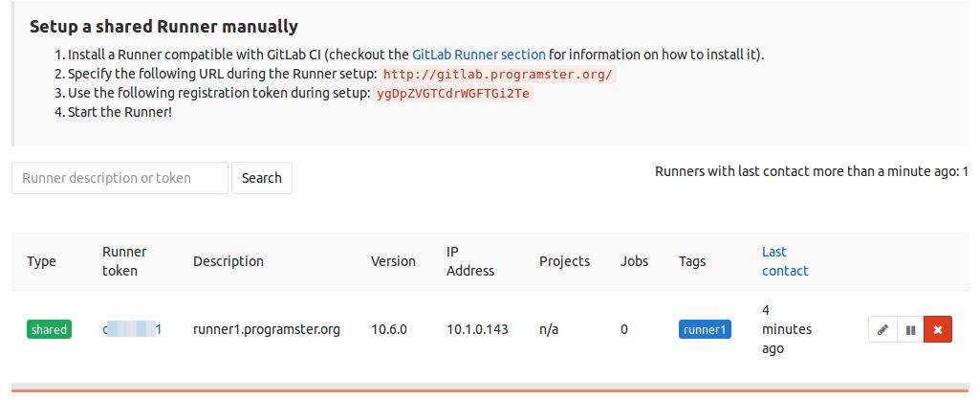980x400 pixels.
Task: Click the Tags column header
Action: [692, 261]
